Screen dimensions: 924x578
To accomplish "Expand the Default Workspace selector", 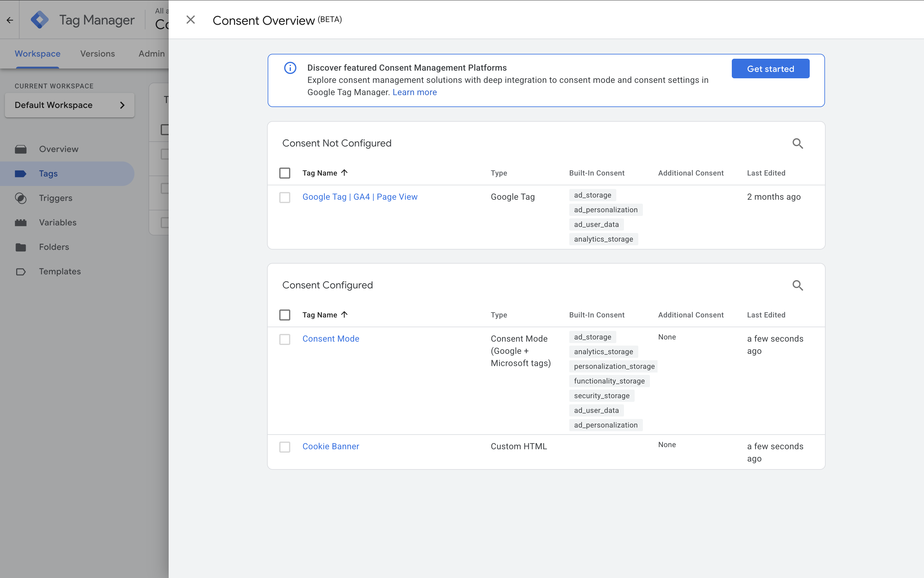I will (x=69, y=105).
